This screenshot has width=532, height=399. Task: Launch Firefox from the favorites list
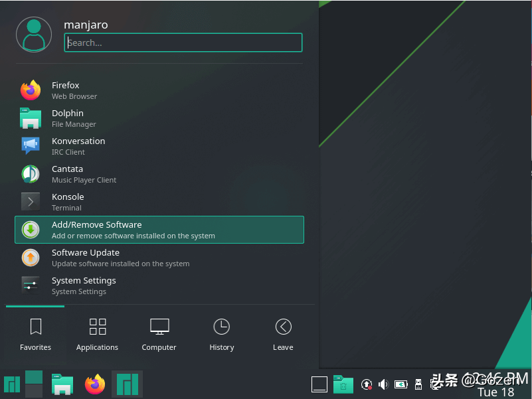tap(159, 90)
